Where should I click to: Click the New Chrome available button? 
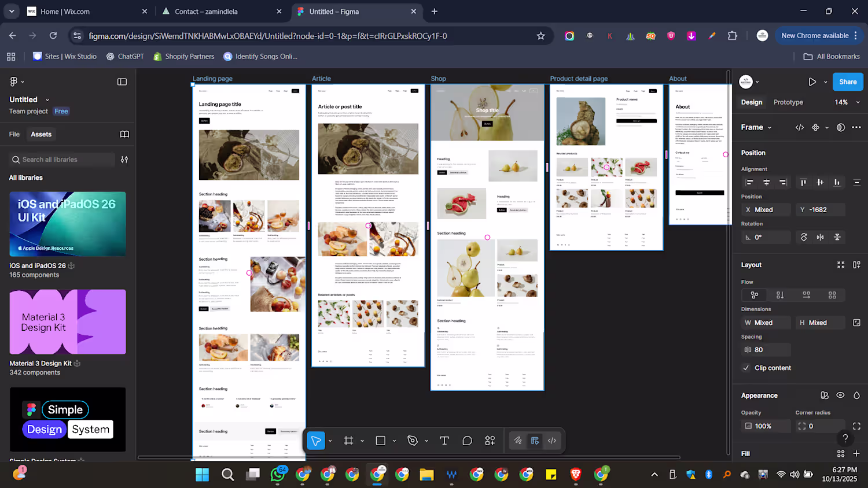click(x=819, y=35)
